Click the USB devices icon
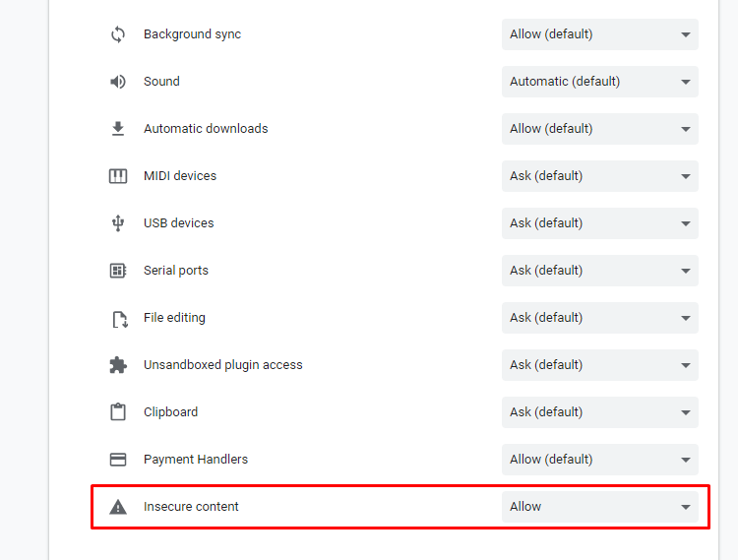 (118, 223)
